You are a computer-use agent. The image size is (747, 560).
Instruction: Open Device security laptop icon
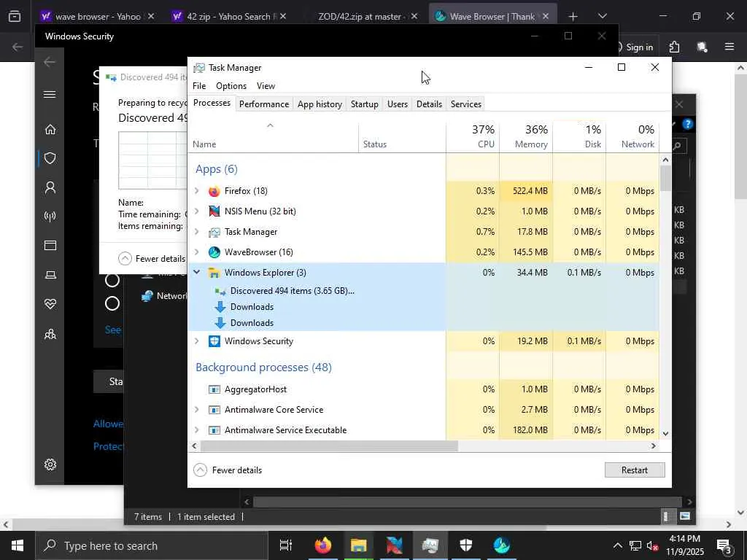click(50, 275)
